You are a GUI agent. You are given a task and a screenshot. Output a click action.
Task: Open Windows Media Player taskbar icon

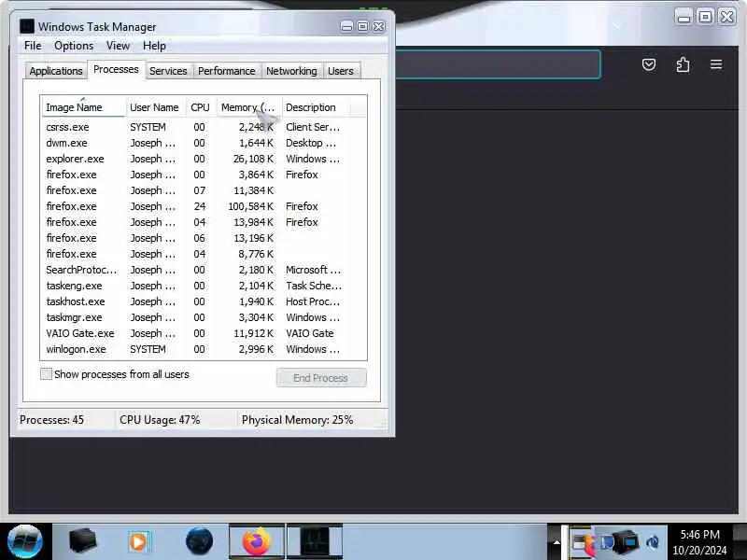[x=138, y=541]
